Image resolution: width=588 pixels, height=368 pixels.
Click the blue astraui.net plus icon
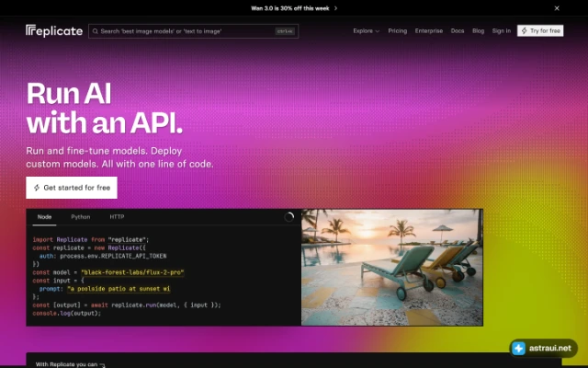click(518, 349)
